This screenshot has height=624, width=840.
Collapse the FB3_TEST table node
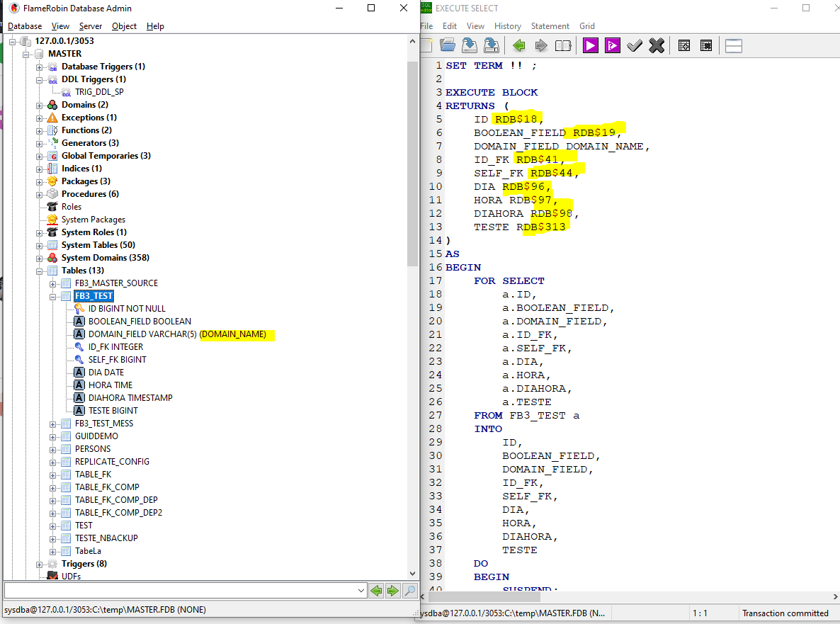[52, 296]
